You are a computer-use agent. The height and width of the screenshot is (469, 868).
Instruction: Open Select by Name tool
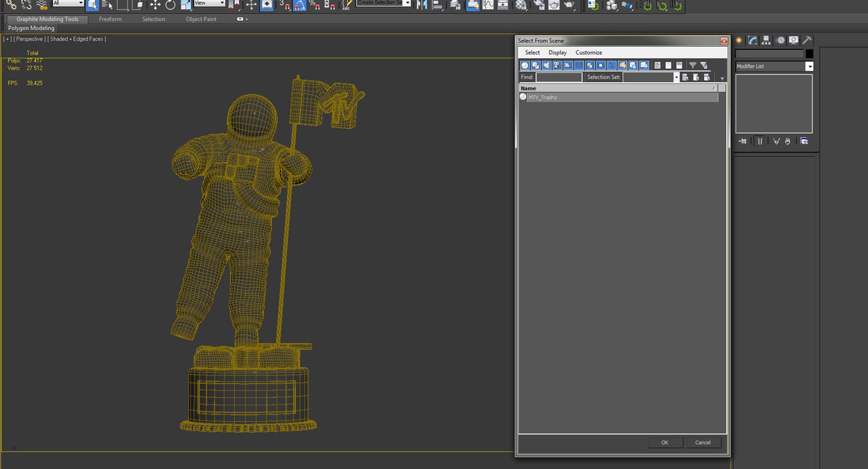[107, 5]
